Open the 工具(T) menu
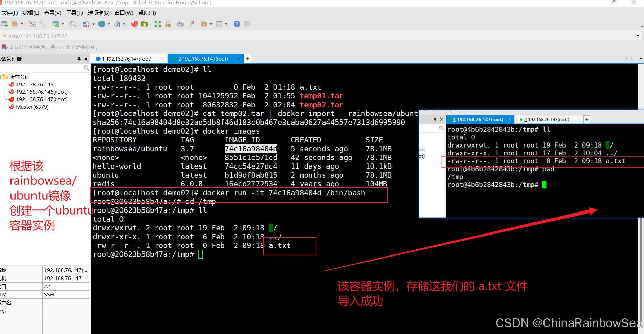This screenshot has height=334, width=644. click(x=74, y=13)
